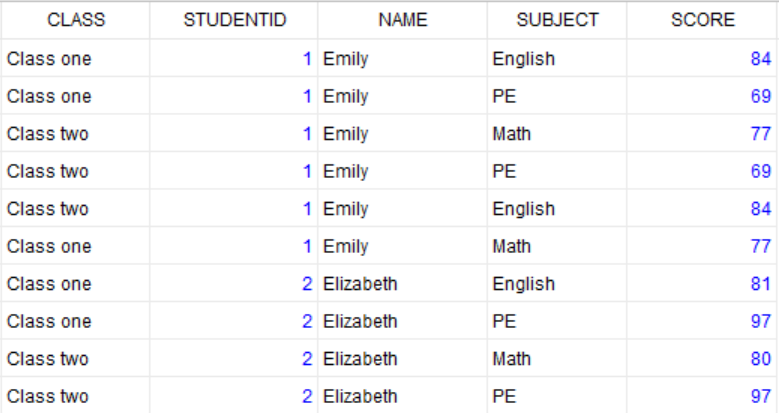779x413 pixels.
Task: Click the CLASS column header
Action: [76, 20]
